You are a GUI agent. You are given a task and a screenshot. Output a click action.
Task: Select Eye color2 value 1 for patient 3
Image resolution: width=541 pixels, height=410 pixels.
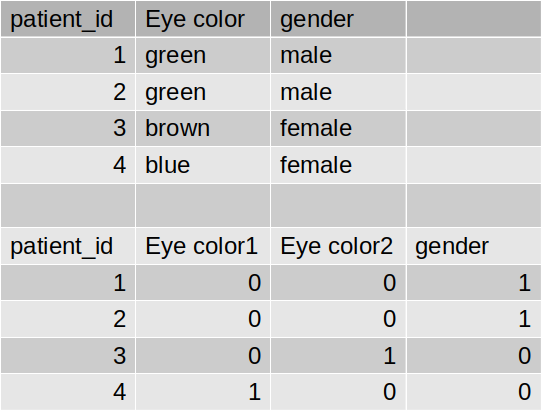[338, 355]
